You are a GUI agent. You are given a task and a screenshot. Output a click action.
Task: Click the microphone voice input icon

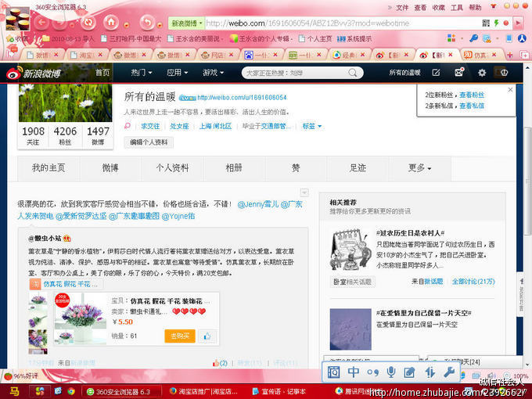(391, 372)
